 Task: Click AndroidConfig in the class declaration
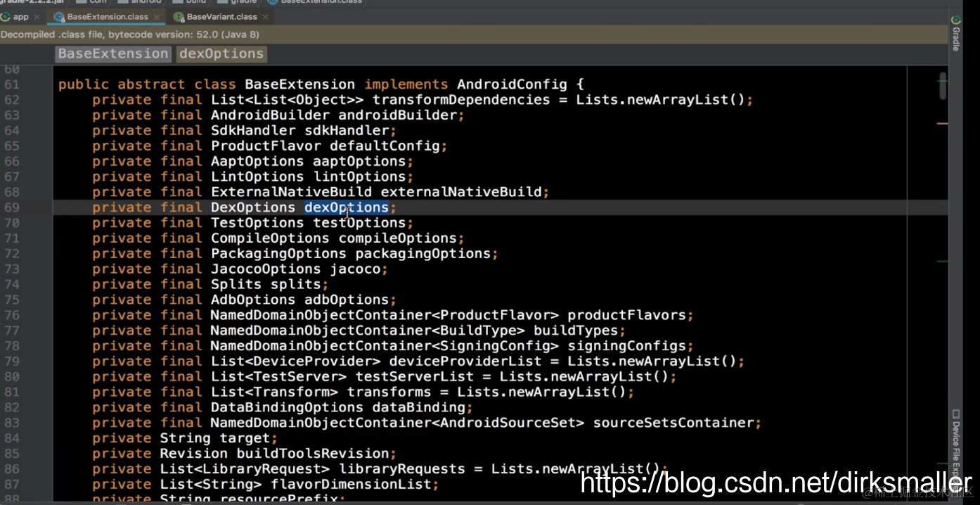pyautogui.click(x=512, y=84)
